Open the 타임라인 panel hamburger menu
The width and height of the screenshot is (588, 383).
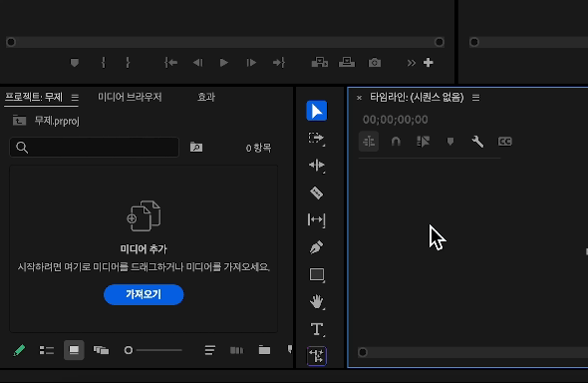point(475,98)
